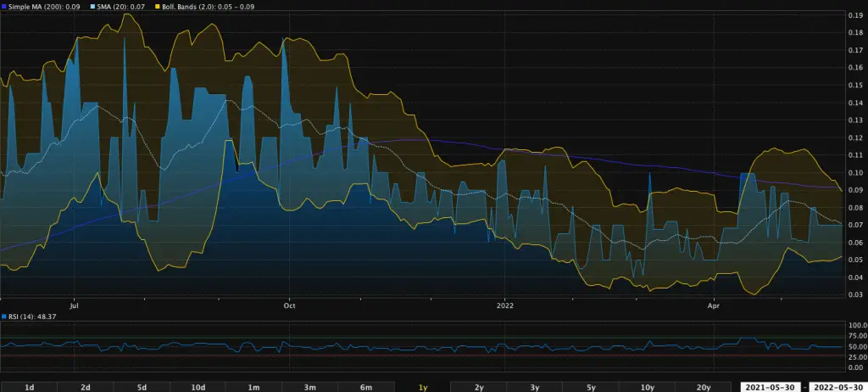Click the 0.12 price axis value
The height and width of the screenshot is (392, 868).
(x=856, y=137)
